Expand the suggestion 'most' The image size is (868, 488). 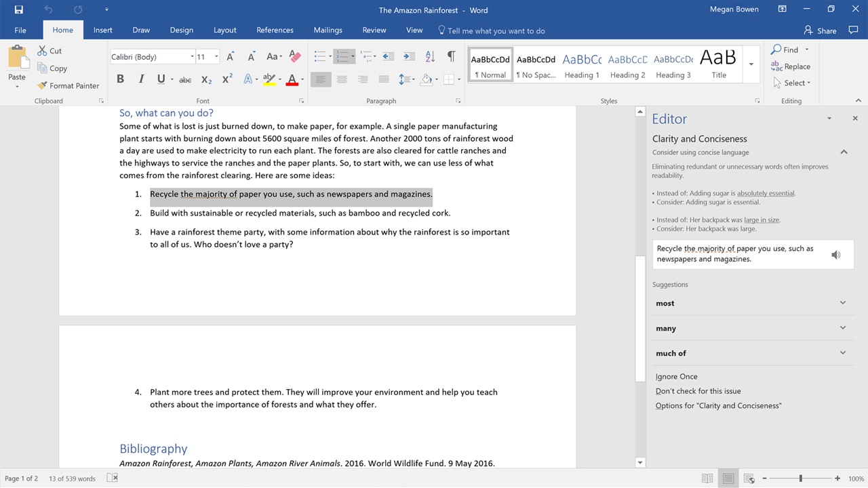(x=842, y=303)
